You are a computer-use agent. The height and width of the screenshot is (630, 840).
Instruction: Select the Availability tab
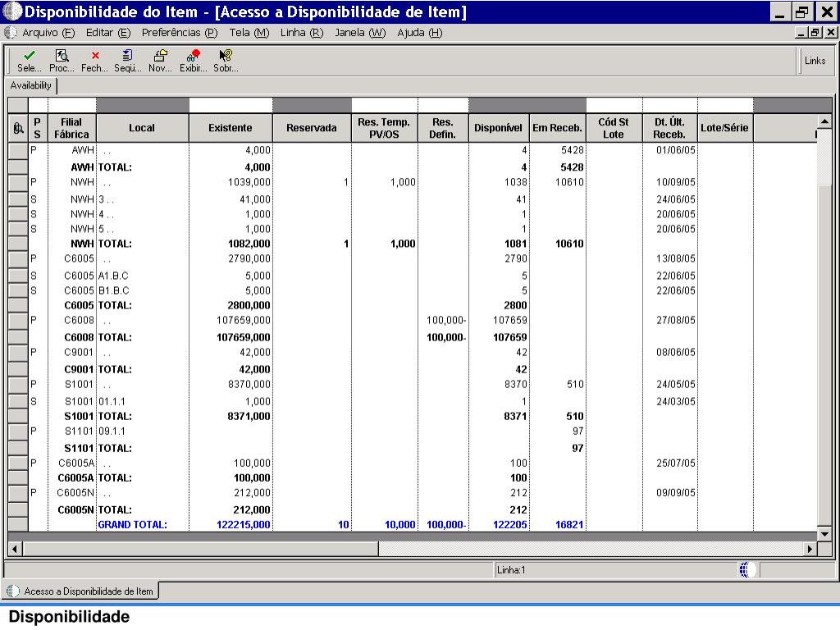[x=30, y=85]
